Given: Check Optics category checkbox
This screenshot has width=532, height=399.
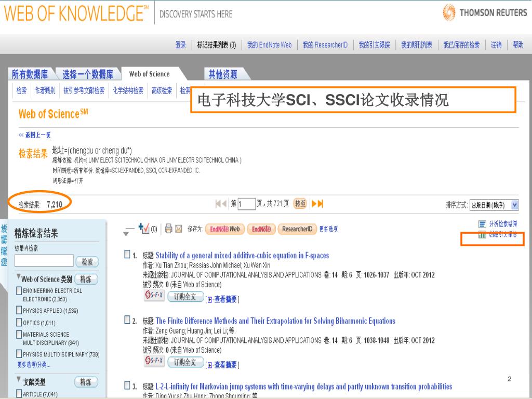Looking at the screenshot, I should [19, 322].
